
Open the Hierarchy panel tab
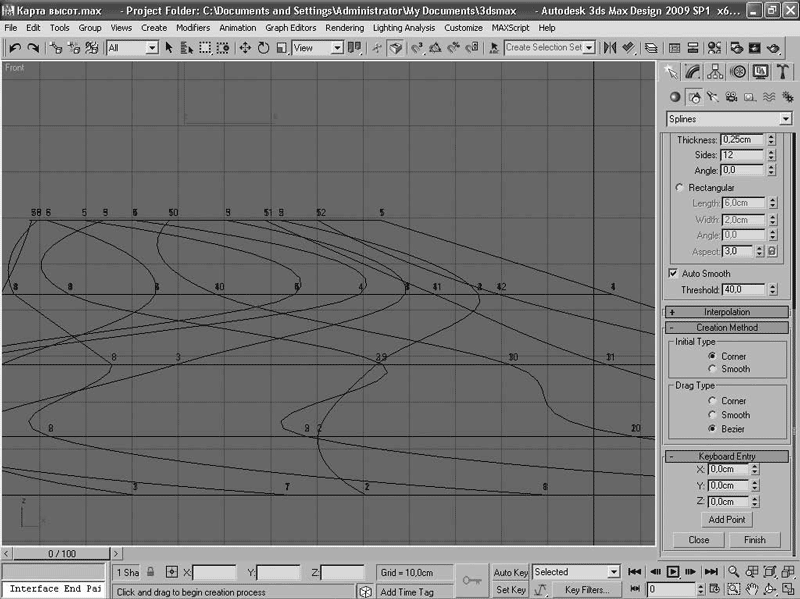(x=715, y=71)
